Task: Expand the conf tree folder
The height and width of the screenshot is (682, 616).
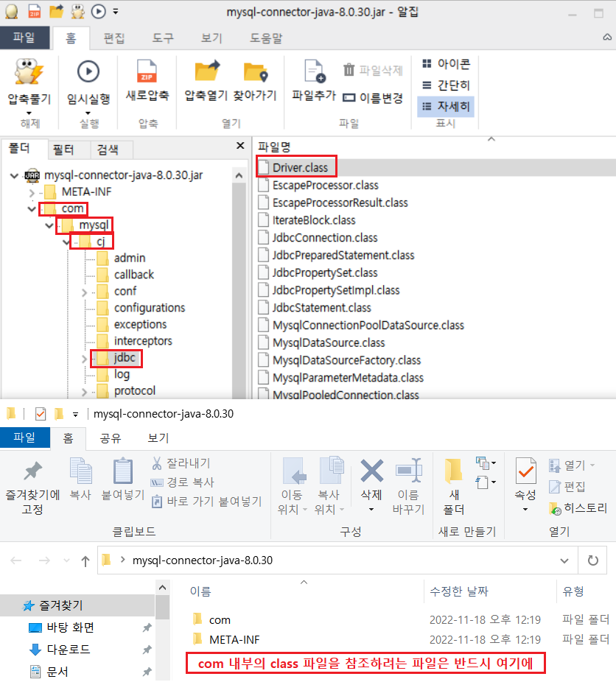Action: pyautogui.click(x=84, y=292)
